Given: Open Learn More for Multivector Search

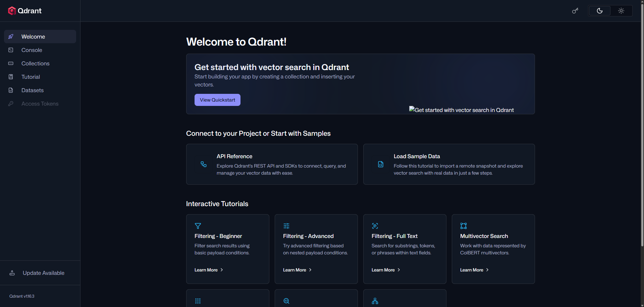Looking at the screenshot, I should [474, 270].
